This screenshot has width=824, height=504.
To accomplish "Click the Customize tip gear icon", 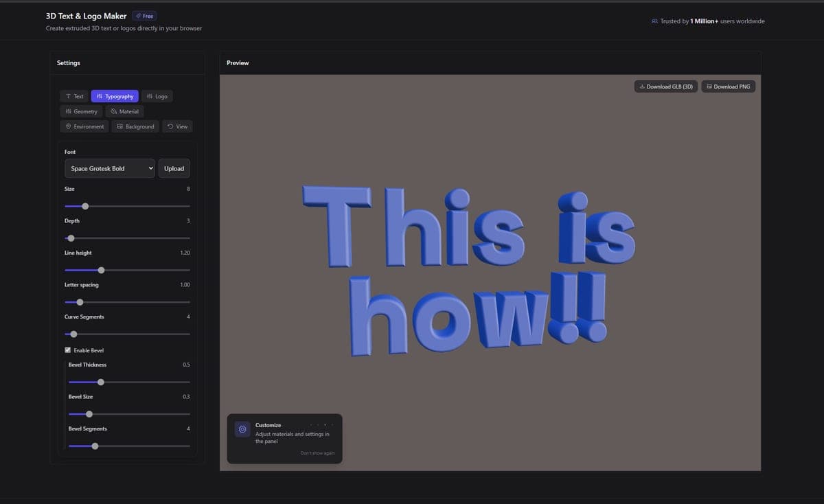I will [x=242, y=429].
